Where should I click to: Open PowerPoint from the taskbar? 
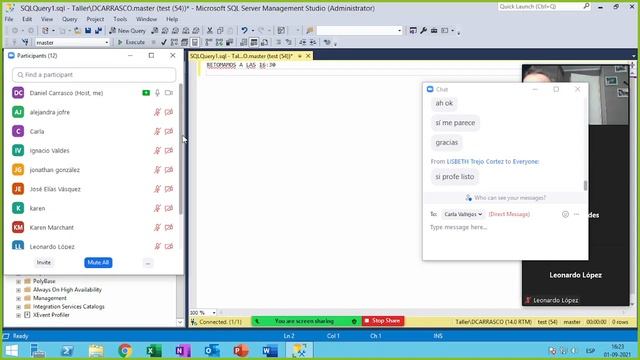tap(241, 351)
